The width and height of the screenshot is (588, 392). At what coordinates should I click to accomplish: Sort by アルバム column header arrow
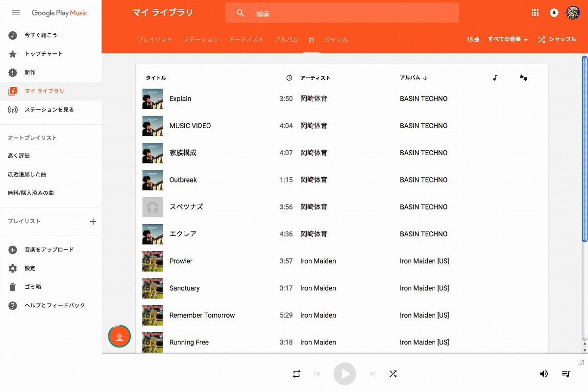[425, 78]
